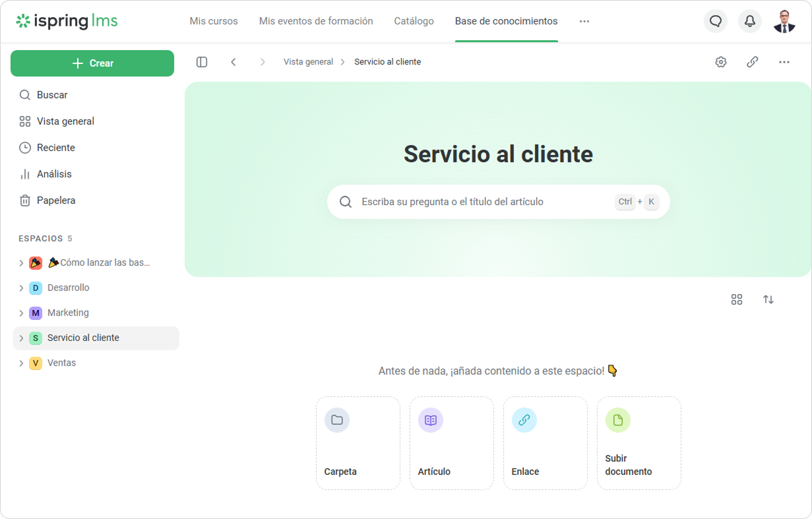Image resolution: width=812 pixels, height=519 pixels.
Task: Click Vista general breadcrumb link
Action: click(x=308, y=62)
